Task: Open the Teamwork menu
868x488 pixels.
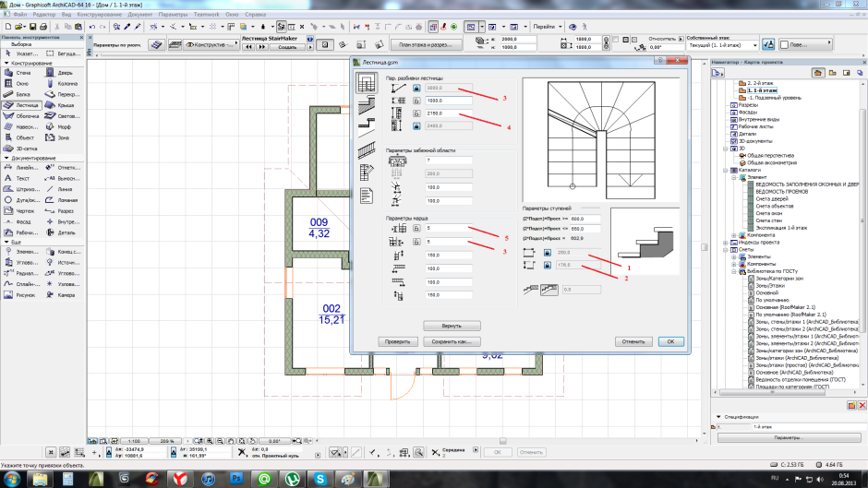Action: pyautogui.click(x=205, y=16)
